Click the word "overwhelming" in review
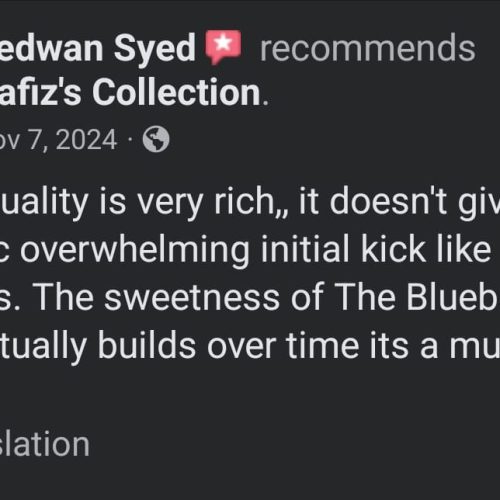Image resolution: width=500 pixels, height=500 pixels. [135, 251]
